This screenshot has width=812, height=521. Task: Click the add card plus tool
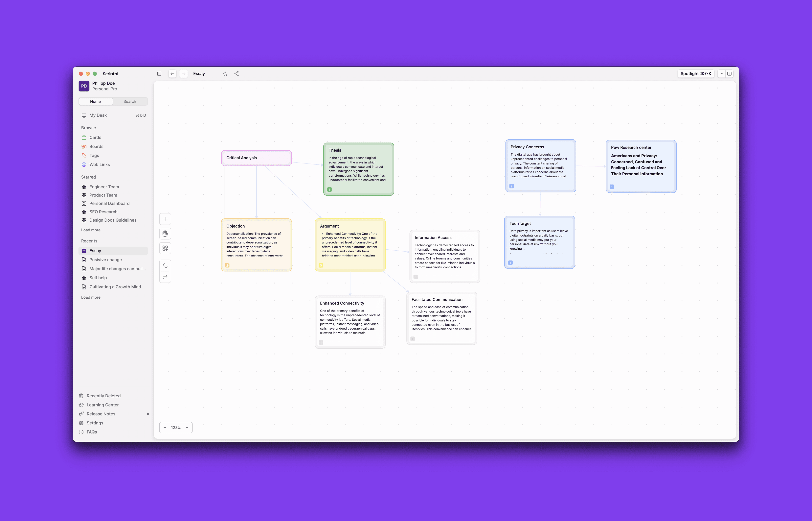[x=165, y=219]
